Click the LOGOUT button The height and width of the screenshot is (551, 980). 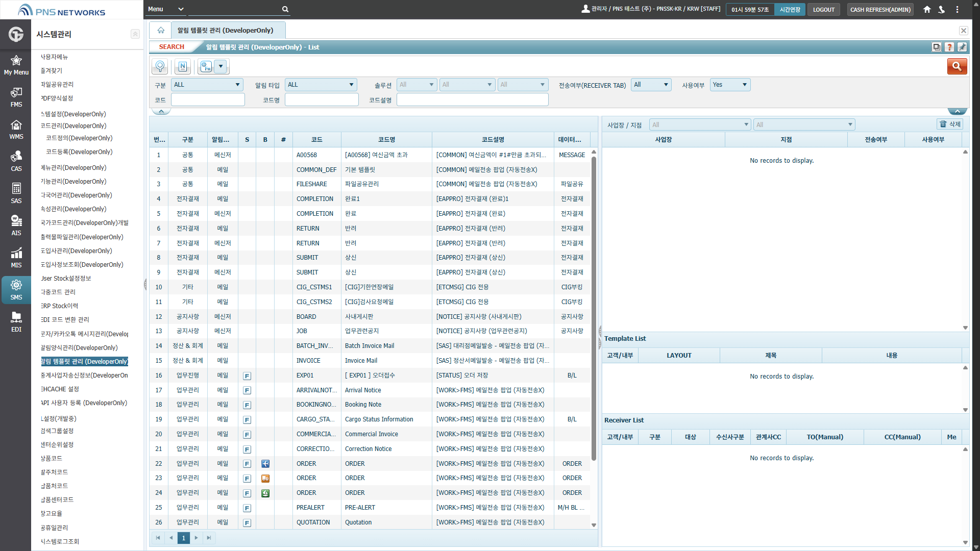(x=824, y=10)
